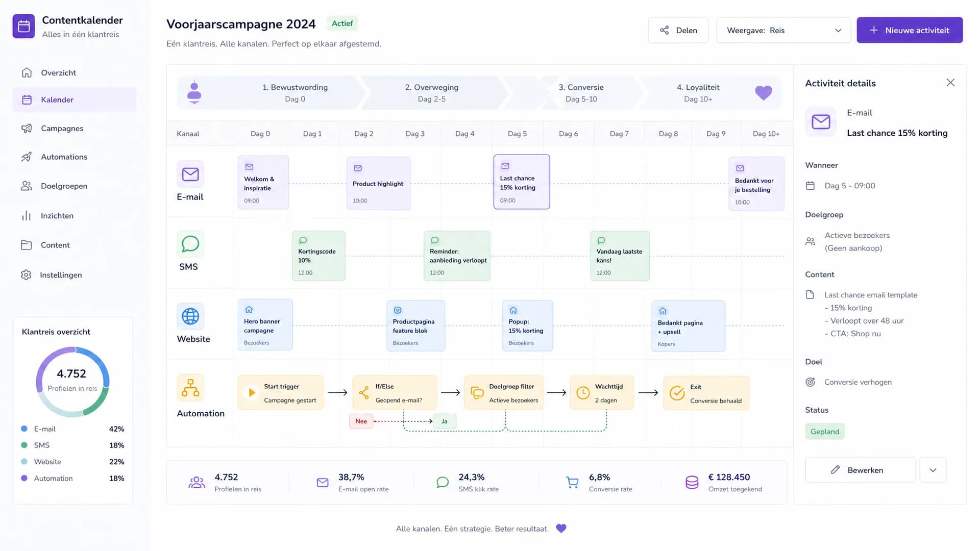Image resolution: width=980 pixels, height=551 pixels.
Task: Click the journey persona avatar icon
Action: pyautogui.click(x=194, y=92)
